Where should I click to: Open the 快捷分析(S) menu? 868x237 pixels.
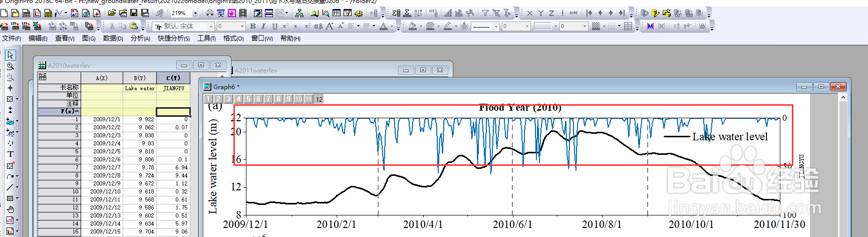click(174, 38)
